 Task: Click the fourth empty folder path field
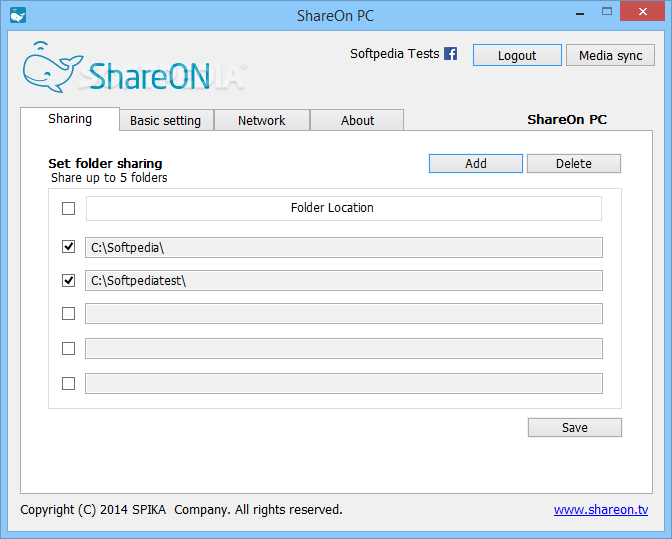pos(344,348)
